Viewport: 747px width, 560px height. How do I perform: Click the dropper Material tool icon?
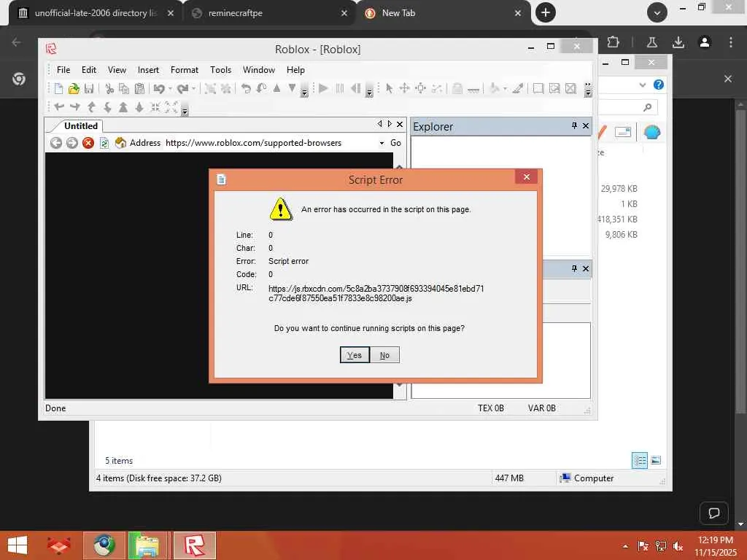(518, 88)
